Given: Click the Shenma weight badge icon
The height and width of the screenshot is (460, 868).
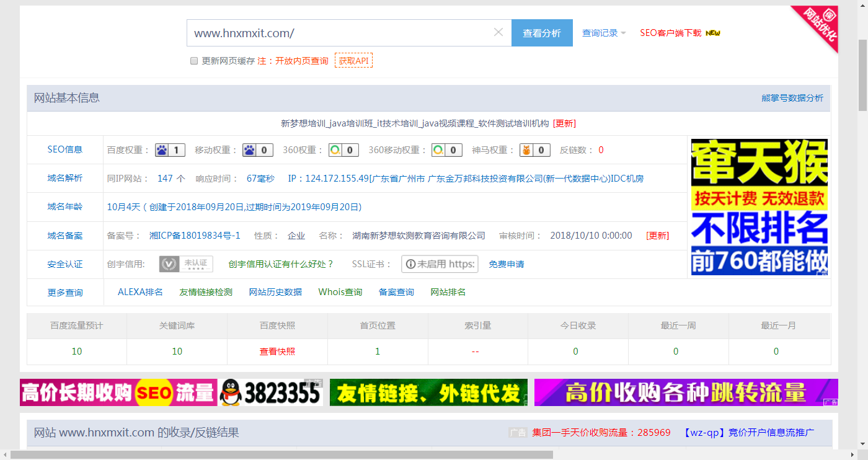Looking at the screenshot, I should click(x=534, y=150).
